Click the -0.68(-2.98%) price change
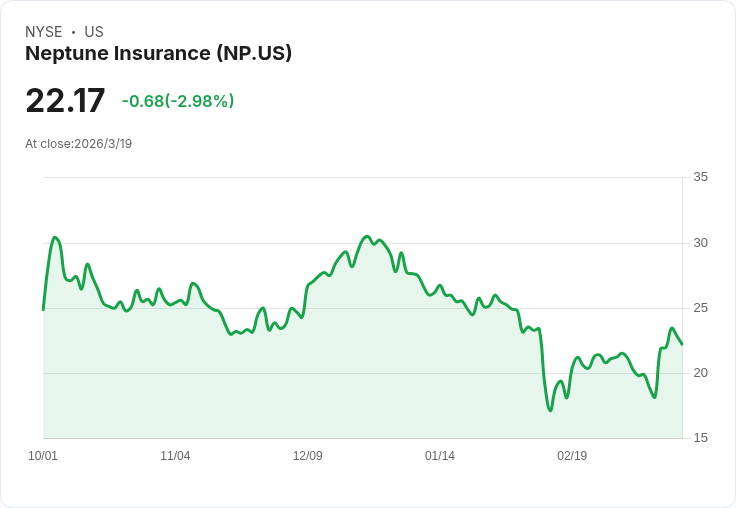Viewport: 736px width, 508px height. [x=178, y=101]
